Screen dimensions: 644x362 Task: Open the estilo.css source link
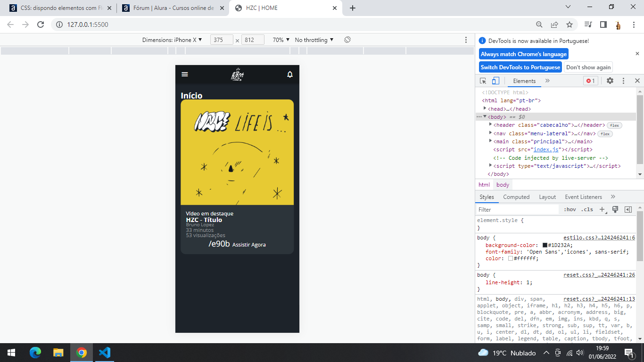599,238
